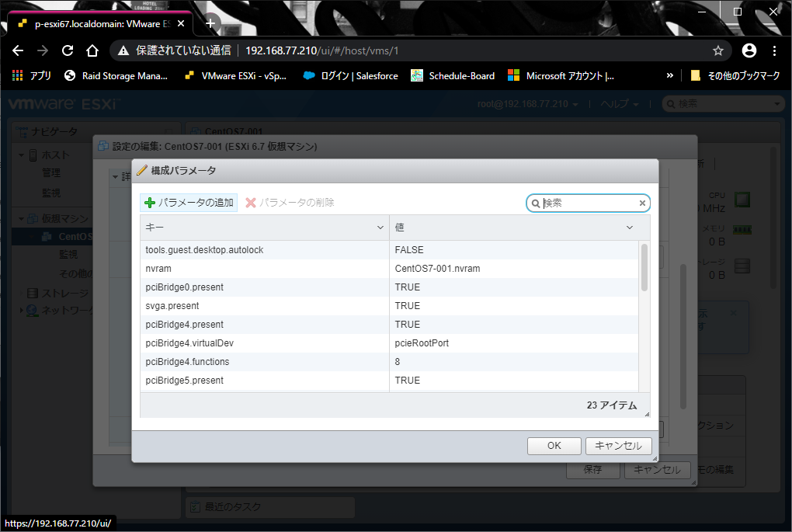
Task: Click キャンセル in the settings dialog behind
Action: [x=657, y=470]
